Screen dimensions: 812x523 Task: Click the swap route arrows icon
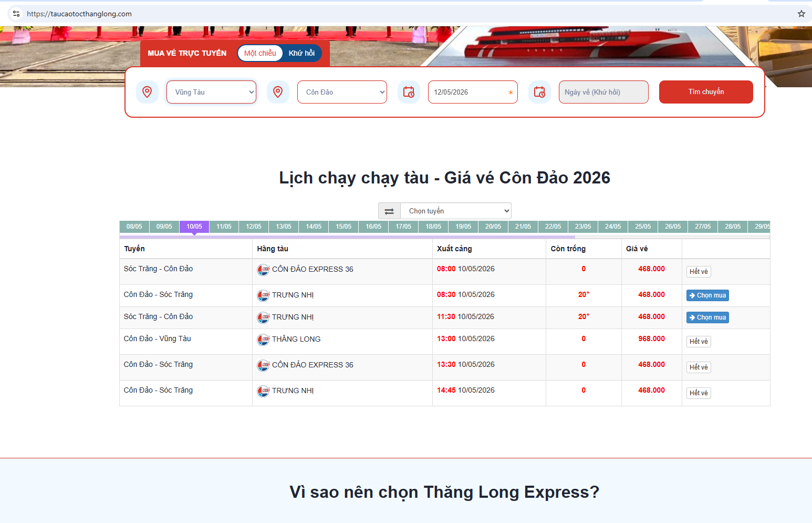click(389, 211)
